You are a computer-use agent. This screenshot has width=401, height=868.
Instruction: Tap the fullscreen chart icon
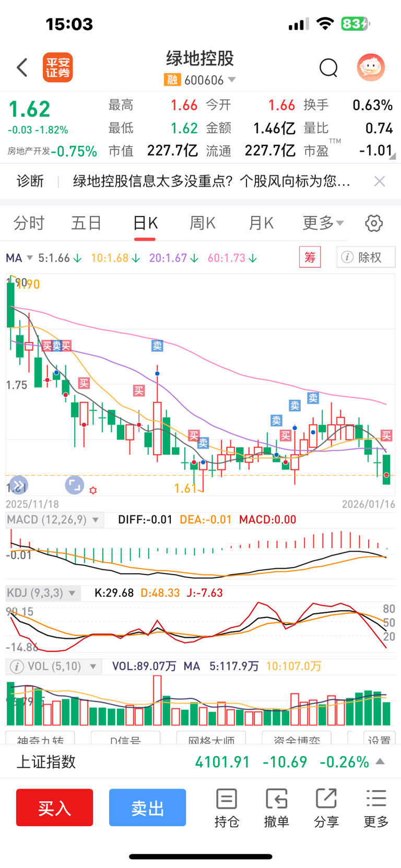pyautogui.click(x=75, y=485)
